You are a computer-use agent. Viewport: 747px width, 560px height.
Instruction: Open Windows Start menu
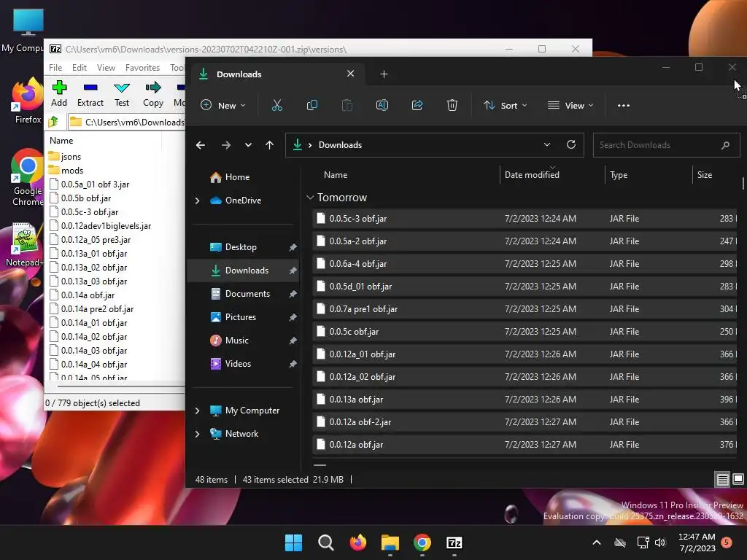coord(293,542)
